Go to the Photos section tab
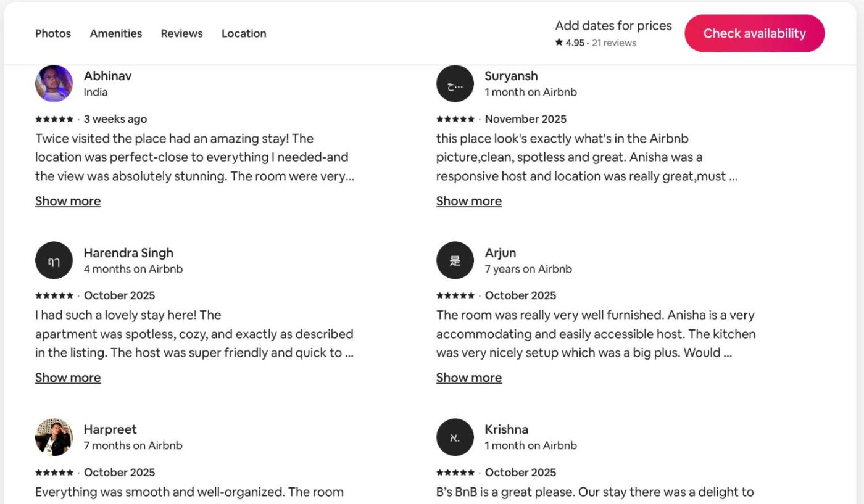 click(53, 33)
